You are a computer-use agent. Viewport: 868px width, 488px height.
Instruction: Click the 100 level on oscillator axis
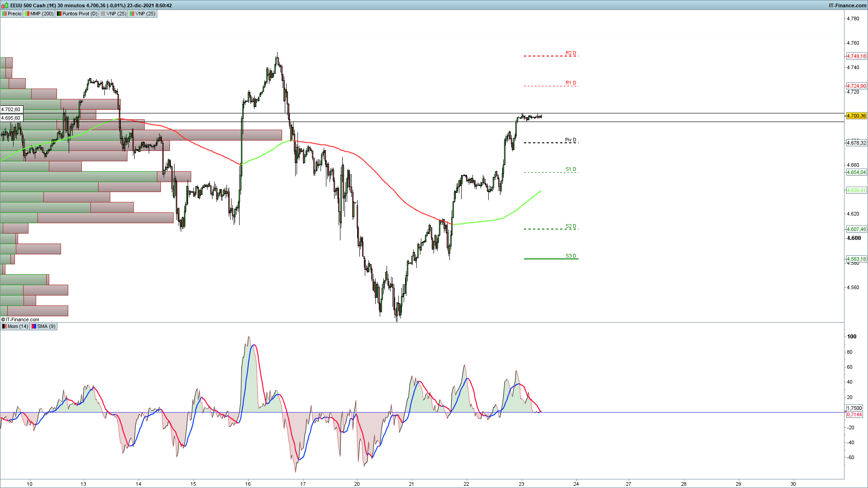point(852,337)
